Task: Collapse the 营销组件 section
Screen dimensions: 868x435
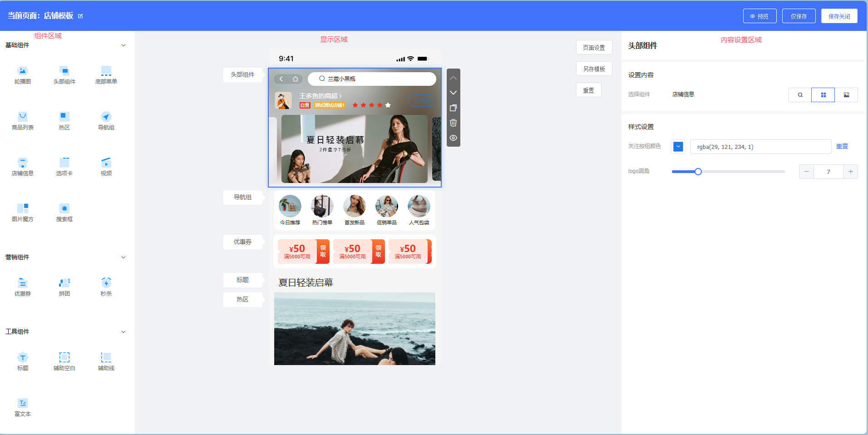Action: pos(123,257)
